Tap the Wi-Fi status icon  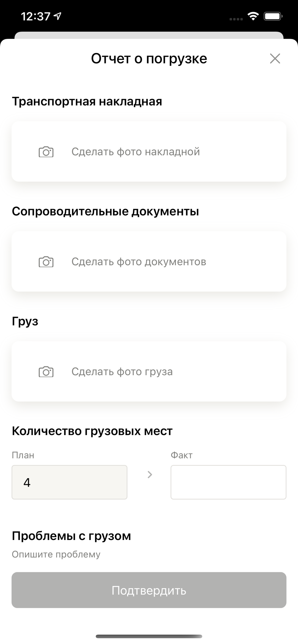253,16
